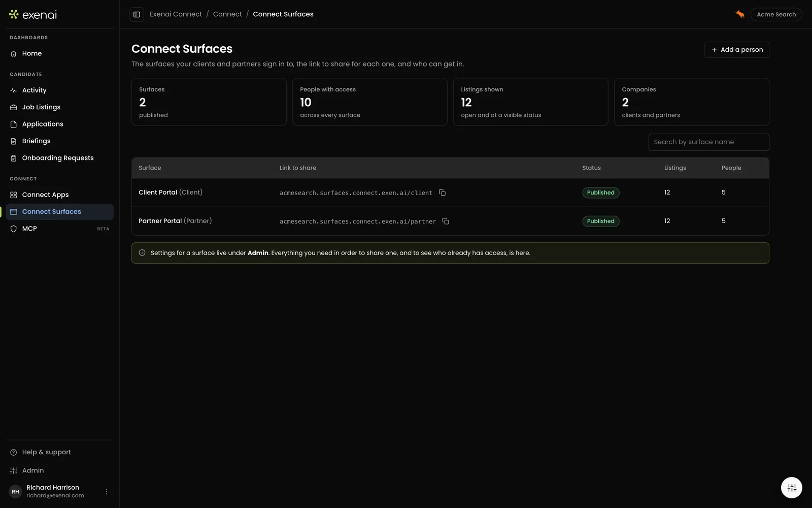Open Admin settings in sidebar
This screenshot has width=812, height=508.
point(60,470)
